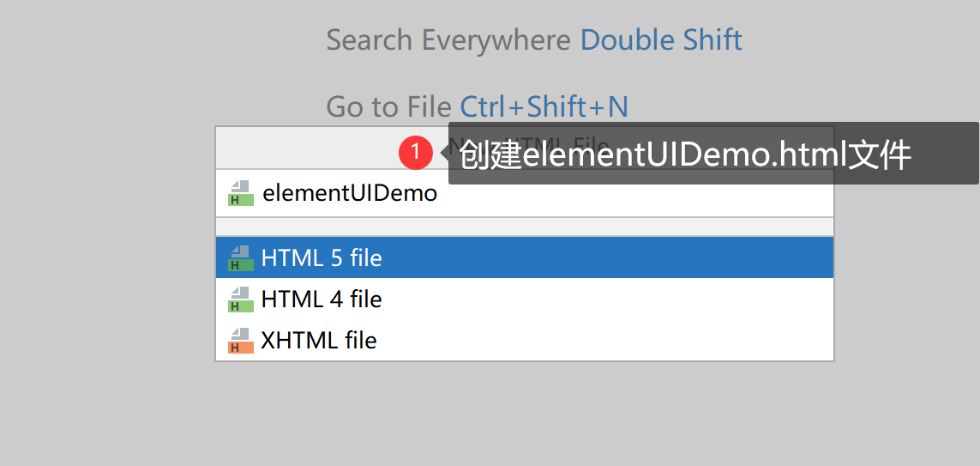Screen dimensions: 980x466
Task: Click the Ctrl+Shift+N shortcut label
Action: coord(544,107)
